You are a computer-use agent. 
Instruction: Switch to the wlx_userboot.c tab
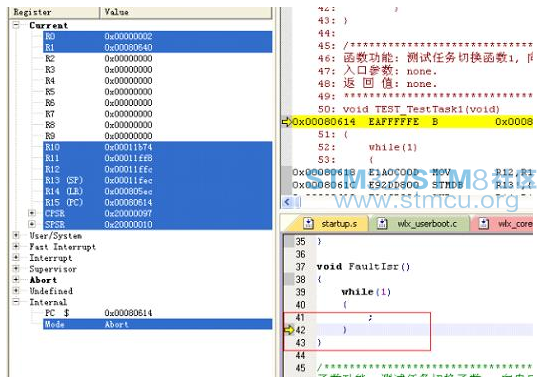(x=419, y=224)
